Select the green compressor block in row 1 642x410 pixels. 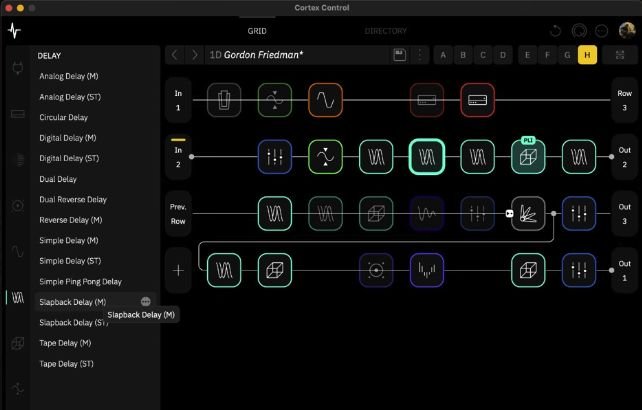pos(275,100)
